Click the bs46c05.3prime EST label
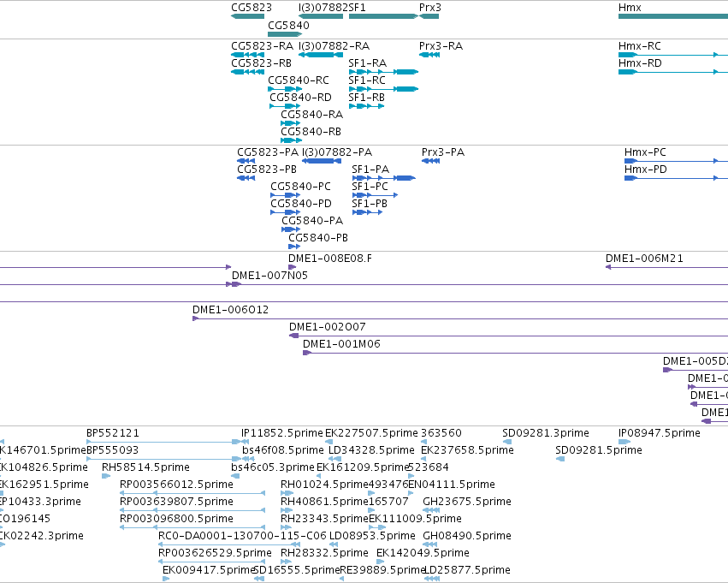This screenshot has width=728, height=583. pos(273,467)
